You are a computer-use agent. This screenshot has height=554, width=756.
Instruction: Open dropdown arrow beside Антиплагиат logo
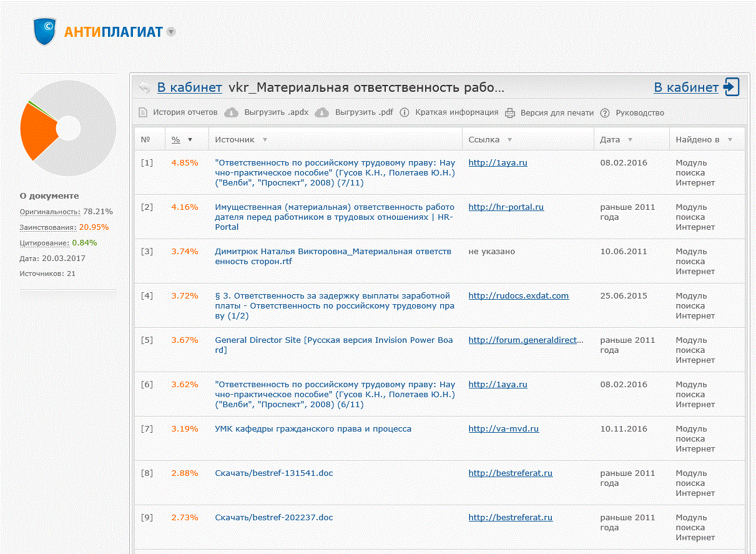pyautogui.click(x=171, y=32)
